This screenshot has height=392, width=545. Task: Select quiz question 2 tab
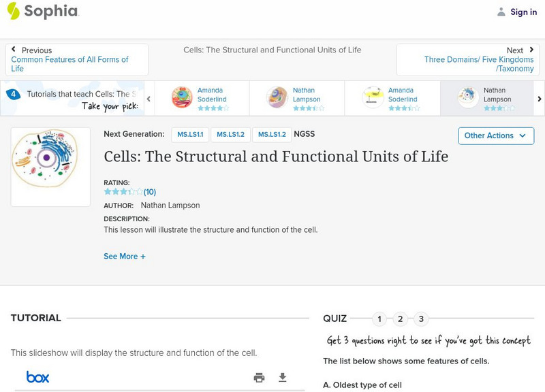tap(401, 319)
